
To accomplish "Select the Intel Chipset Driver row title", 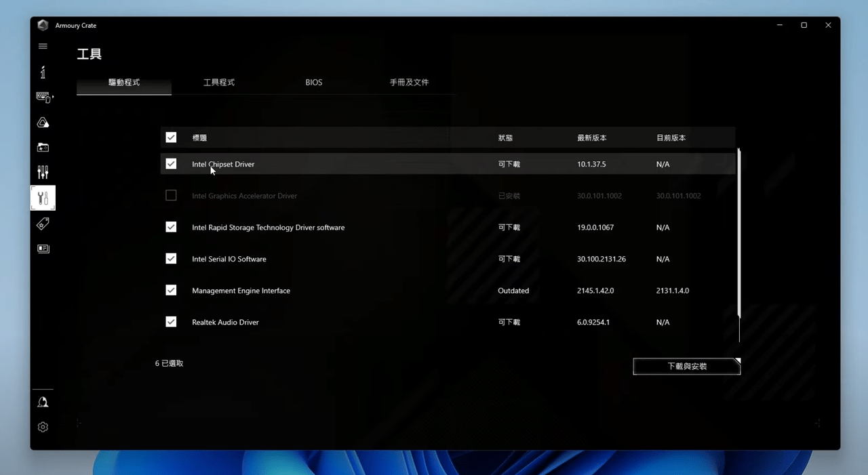I will click(223, 164).
